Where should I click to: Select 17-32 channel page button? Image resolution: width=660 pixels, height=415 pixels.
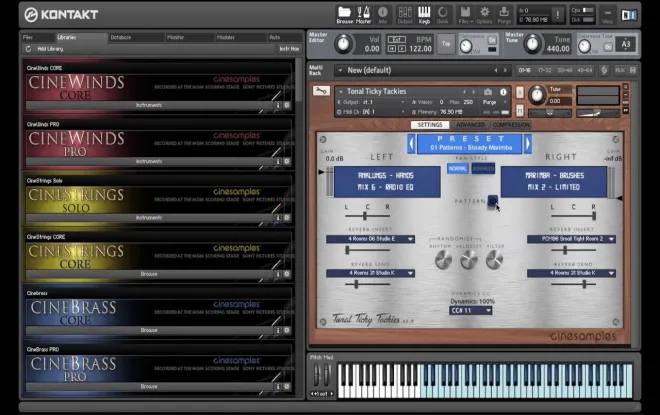click(x=544, y=70)
